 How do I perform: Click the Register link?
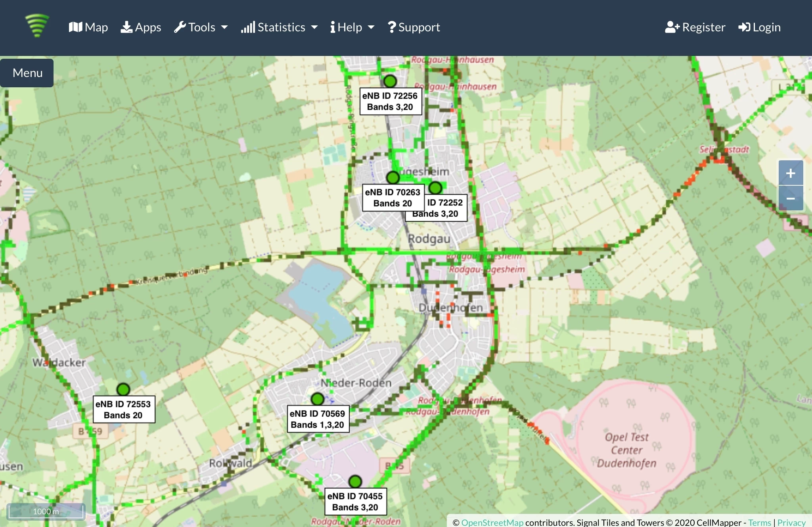pos(695,27)
